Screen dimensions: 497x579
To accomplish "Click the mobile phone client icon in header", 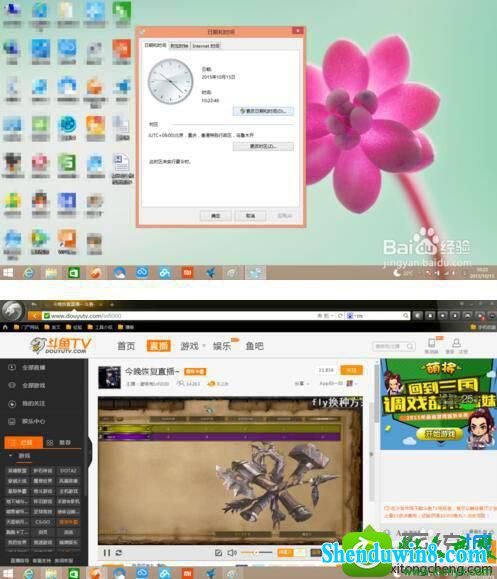I will [431, 343].
